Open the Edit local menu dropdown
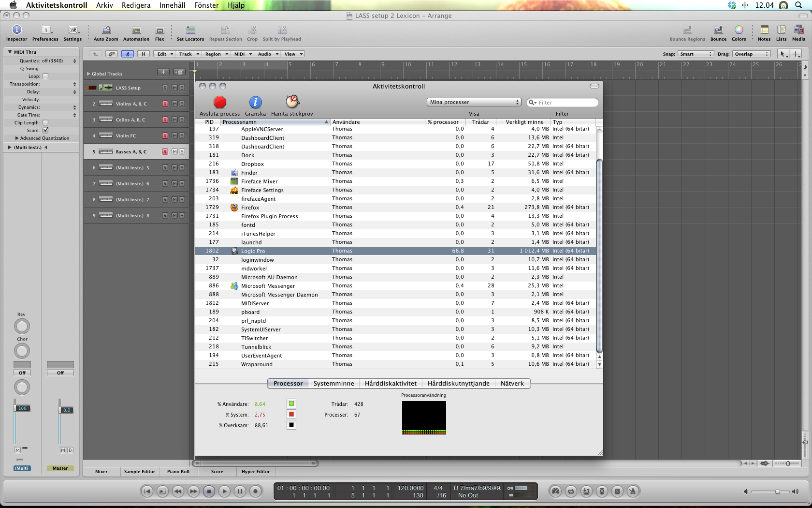812x508 pixels. tap(164, 54)
